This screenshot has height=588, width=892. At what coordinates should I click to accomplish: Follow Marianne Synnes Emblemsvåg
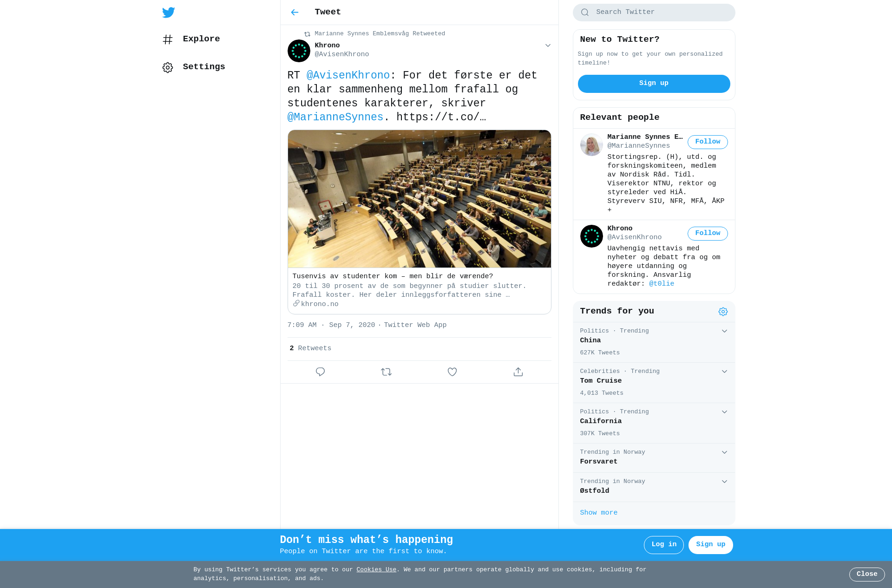[x=708, y=142]
